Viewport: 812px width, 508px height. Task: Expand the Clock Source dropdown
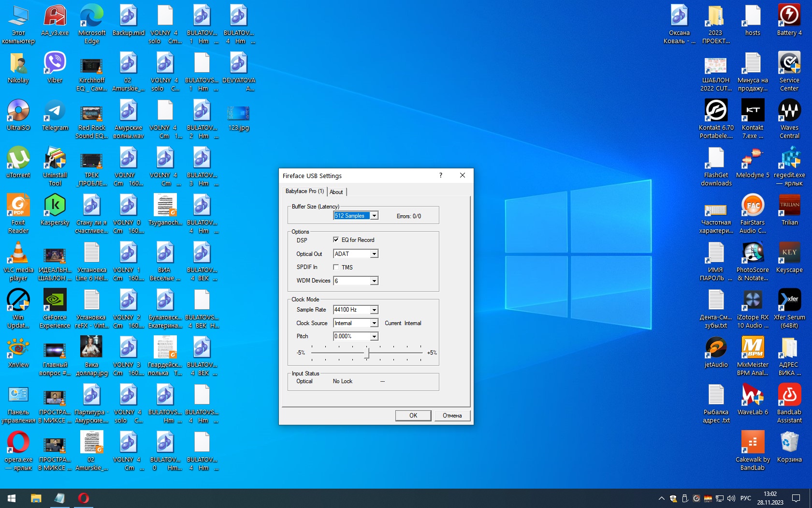[374, 323]
